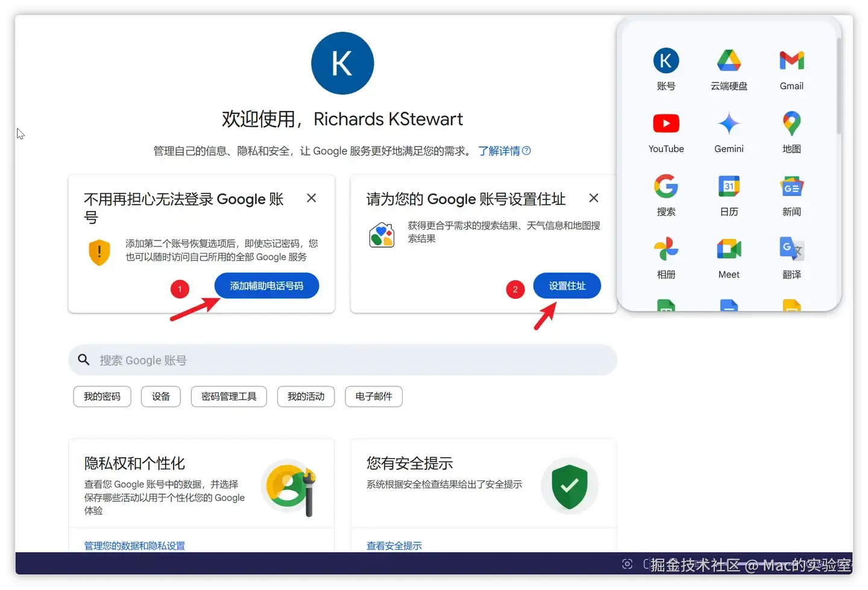Open Gmail from the apps panel
Screen dimensions: 868x590
tap(791, 61)
